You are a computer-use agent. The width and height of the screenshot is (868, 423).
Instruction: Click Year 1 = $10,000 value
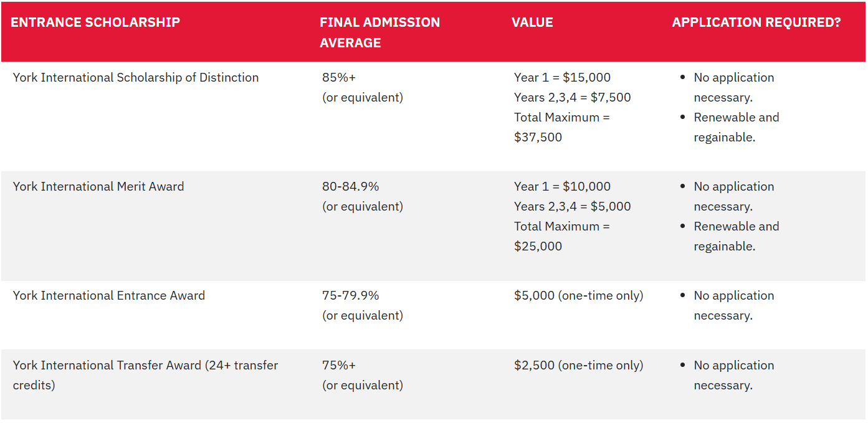pyautogui.click(x=562, y=187)
